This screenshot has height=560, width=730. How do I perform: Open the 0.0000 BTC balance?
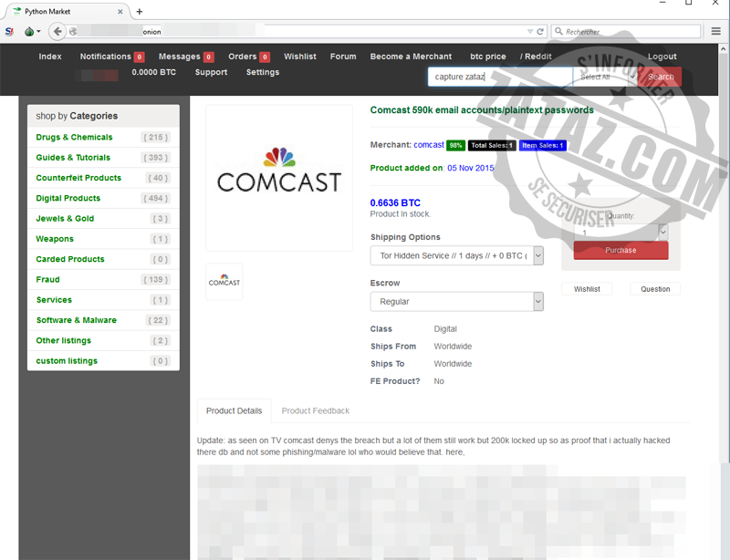(153, 72)
